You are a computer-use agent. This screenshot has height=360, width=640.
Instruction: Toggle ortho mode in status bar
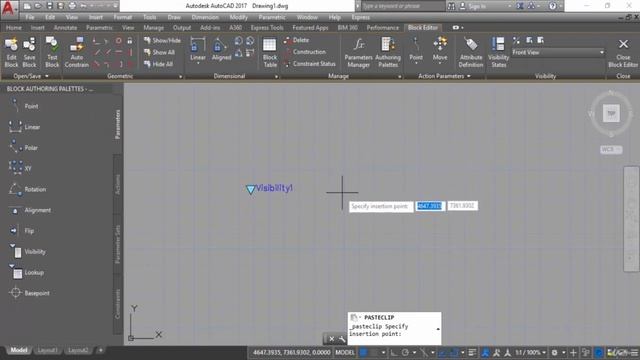[x=393, y=353]
